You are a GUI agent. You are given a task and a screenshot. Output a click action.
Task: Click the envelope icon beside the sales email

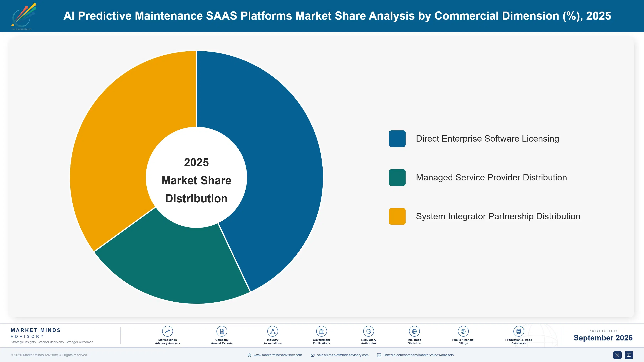pyautogui.click(x=313, y=355)
